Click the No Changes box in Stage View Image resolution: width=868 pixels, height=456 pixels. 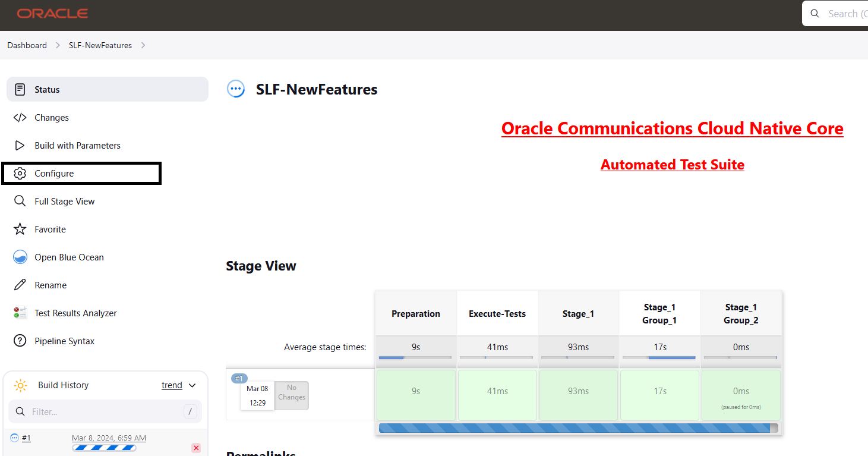click(x=292, y=395)
